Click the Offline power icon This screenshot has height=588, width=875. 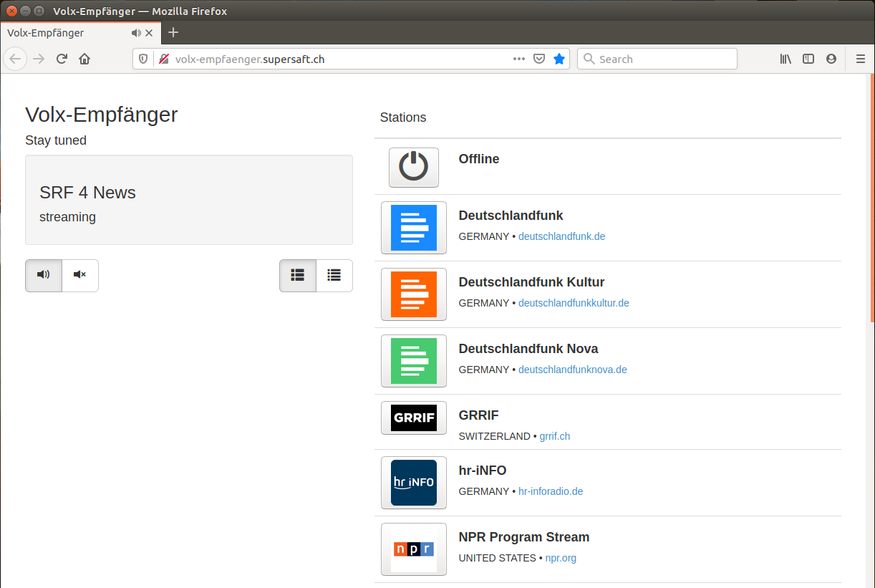(x=413, y=168)
